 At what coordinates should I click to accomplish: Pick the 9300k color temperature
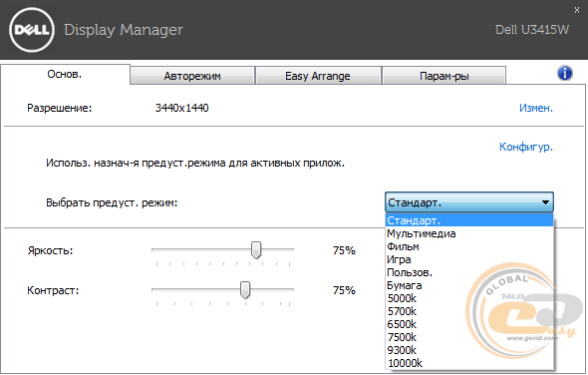click(x=469, y=350)
